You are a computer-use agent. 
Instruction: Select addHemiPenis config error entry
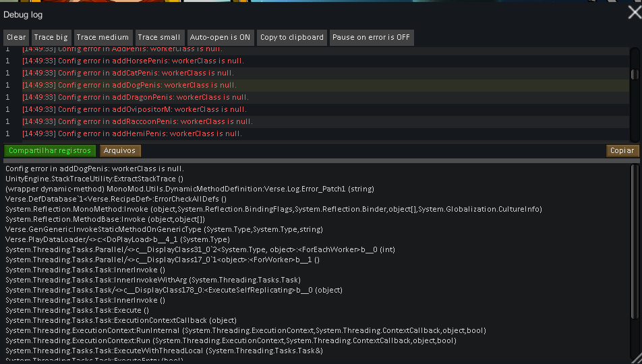tap(316, 134)
